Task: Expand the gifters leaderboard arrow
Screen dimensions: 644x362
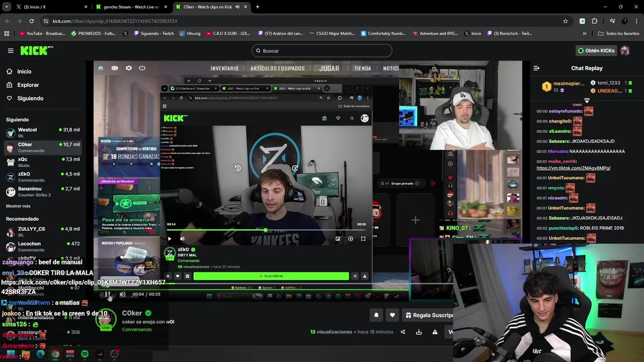Action: [587, 101]
